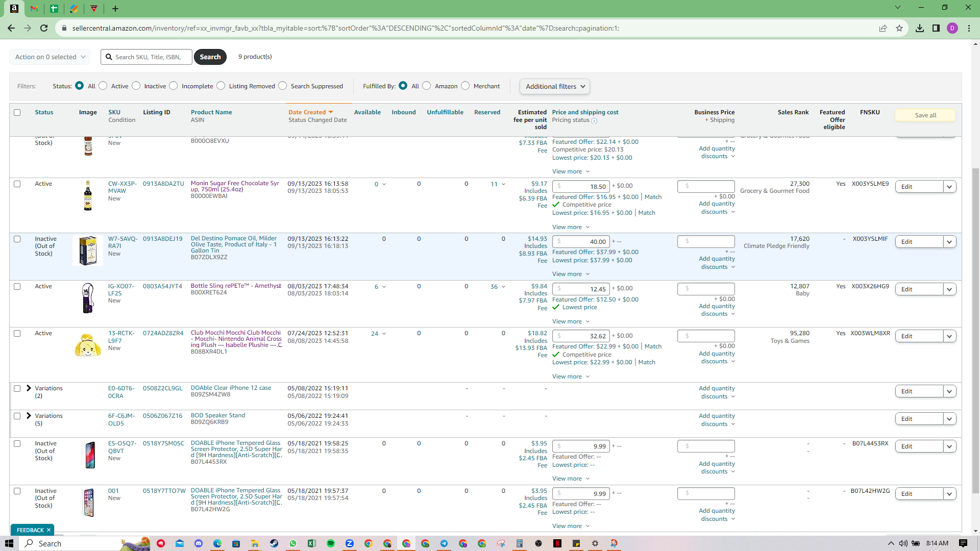
Task: Open Excel from the taskbar
Action: (x=312, y=543)
